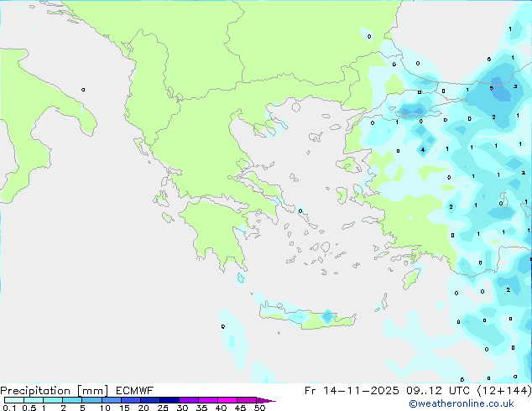This screenshot has height=411, width=532.
Task: Click the above-50 mm arrow legend tip
Action: coord(266,400)
